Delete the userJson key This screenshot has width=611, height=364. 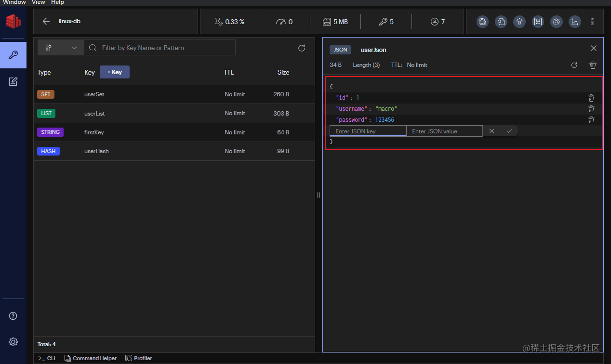click(x=593, y=65)
